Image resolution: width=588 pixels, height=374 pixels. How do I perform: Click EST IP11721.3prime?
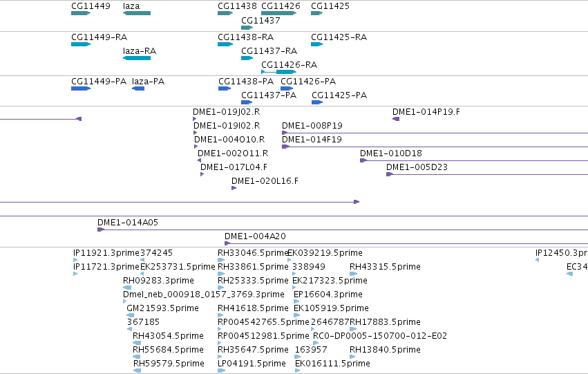[x=75, y=274]
